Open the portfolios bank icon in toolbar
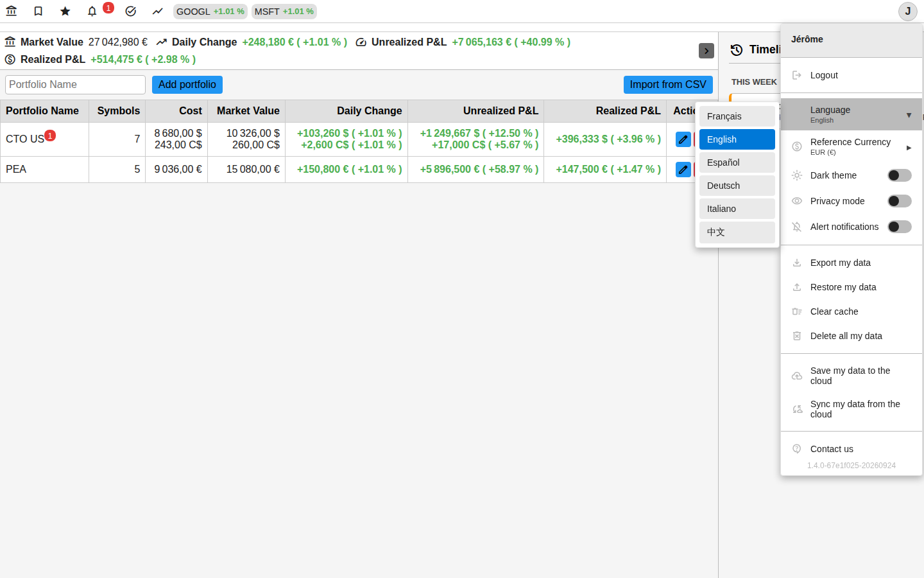 pyautogui.click(x=12, y=11)
